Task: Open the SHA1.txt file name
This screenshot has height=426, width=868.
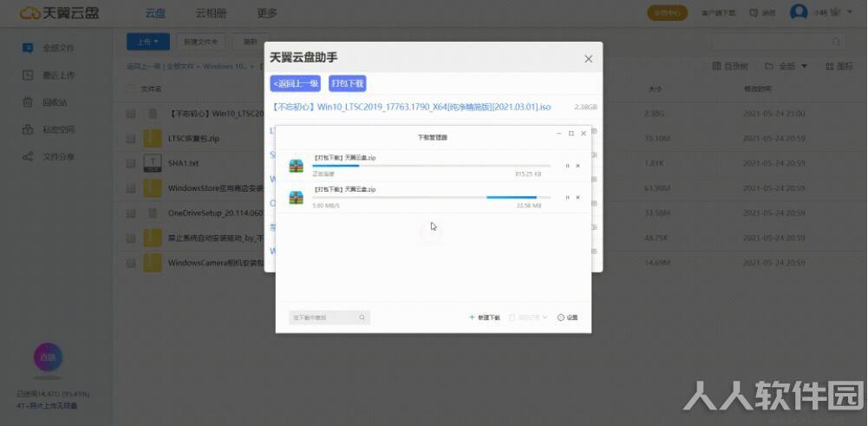Action: pos(183,163)
